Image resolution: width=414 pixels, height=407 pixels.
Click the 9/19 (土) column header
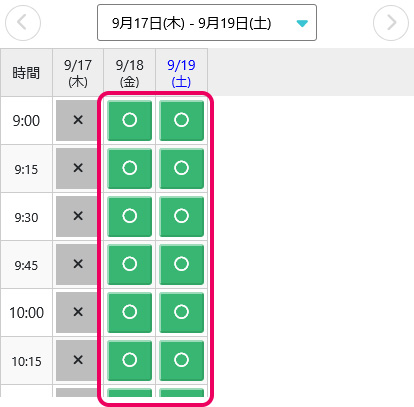click(181, 73)
